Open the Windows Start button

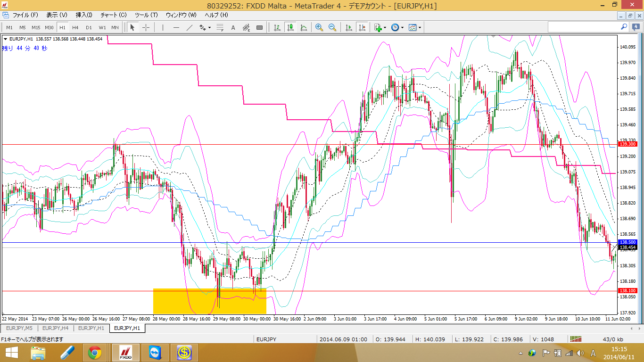click(x=13, y=353)
